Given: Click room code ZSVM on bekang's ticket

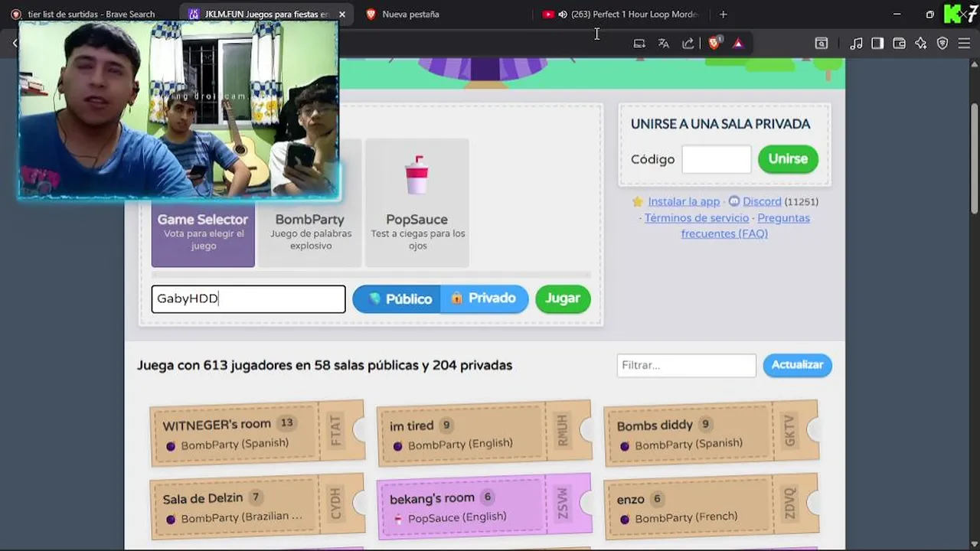Looking at the screenshot, I should click(x=563, y=504).
